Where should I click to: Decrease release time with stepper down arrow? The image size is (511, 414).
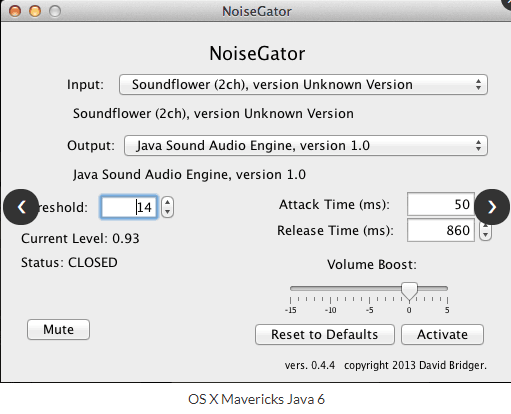tap(485, 234)
